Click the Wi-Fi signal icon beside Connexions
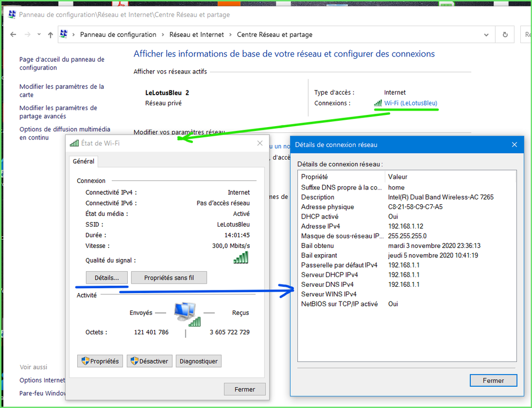Viewport: 532px width, 408px height. [378, 103]
